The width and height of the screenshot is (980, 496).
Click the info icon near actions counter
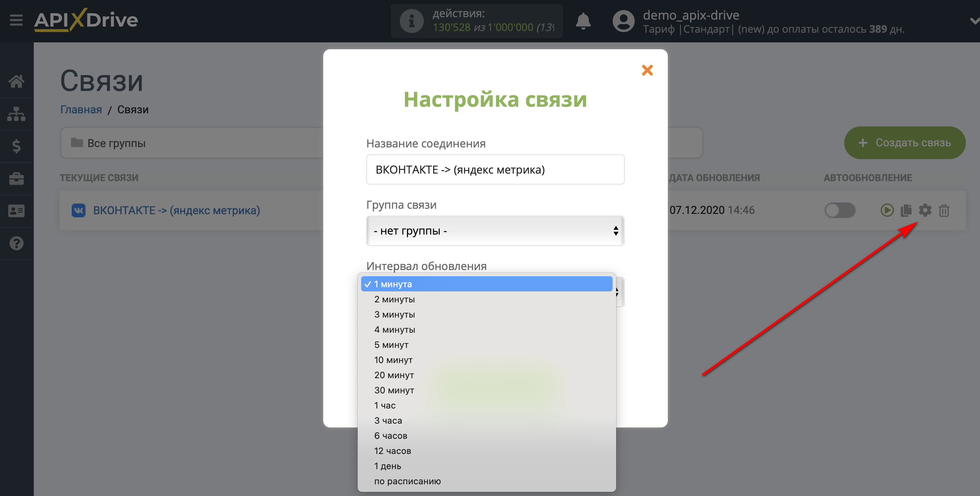411,21
